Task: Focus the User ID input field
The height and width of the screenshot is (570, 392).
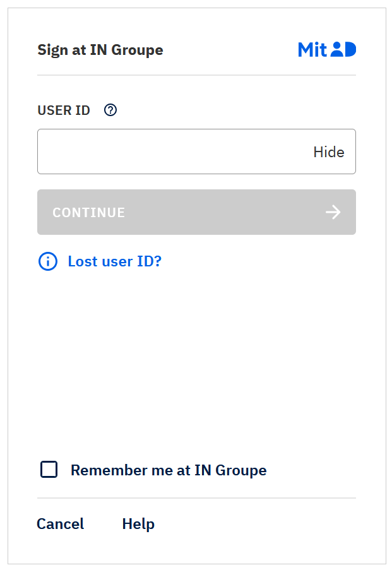Action: coord(170,152)
